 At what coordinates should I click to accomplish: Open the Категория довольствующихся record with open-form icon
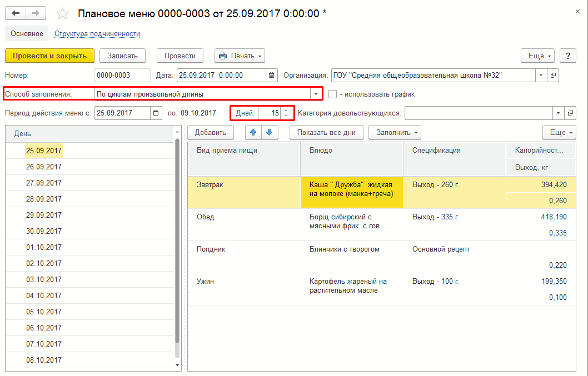pyautogui.click(x=570, y=113)
